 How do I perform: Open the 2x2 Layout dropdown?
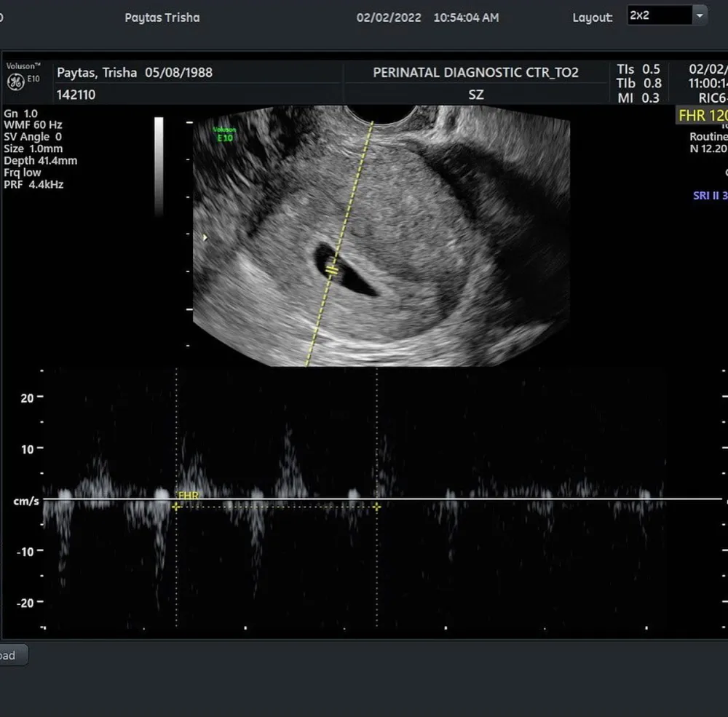click(x=665, y=16)
